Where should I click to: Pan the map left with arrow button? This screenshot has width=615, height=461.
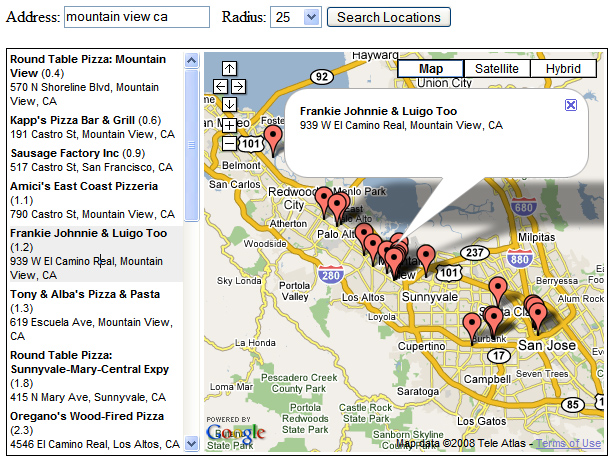tap(221, 87)
